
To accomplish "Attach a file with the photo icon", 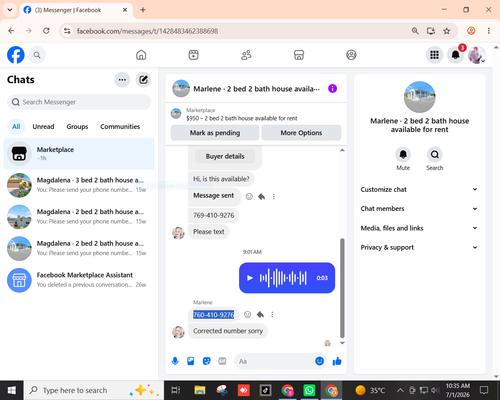I will coord(191,361).
